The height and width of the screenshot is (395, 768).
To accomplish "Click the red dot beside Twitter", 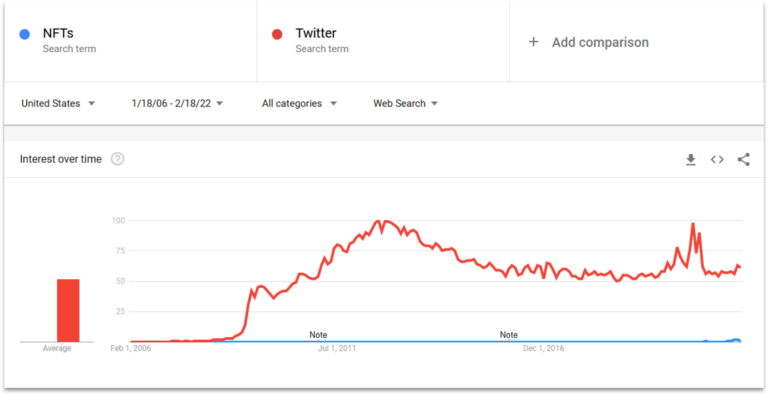I will click(277, 34).
